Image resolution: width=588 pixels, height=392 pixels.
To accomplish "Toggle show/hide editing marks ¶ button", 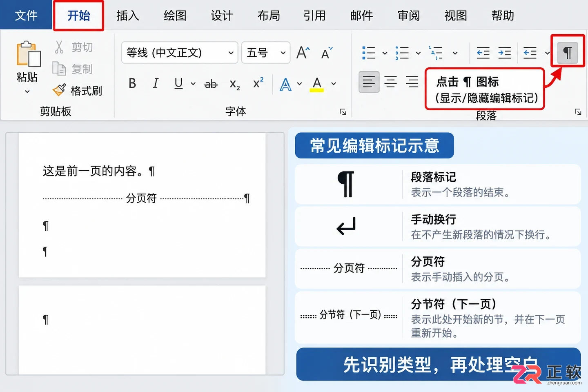I will [x=568, y=53].
